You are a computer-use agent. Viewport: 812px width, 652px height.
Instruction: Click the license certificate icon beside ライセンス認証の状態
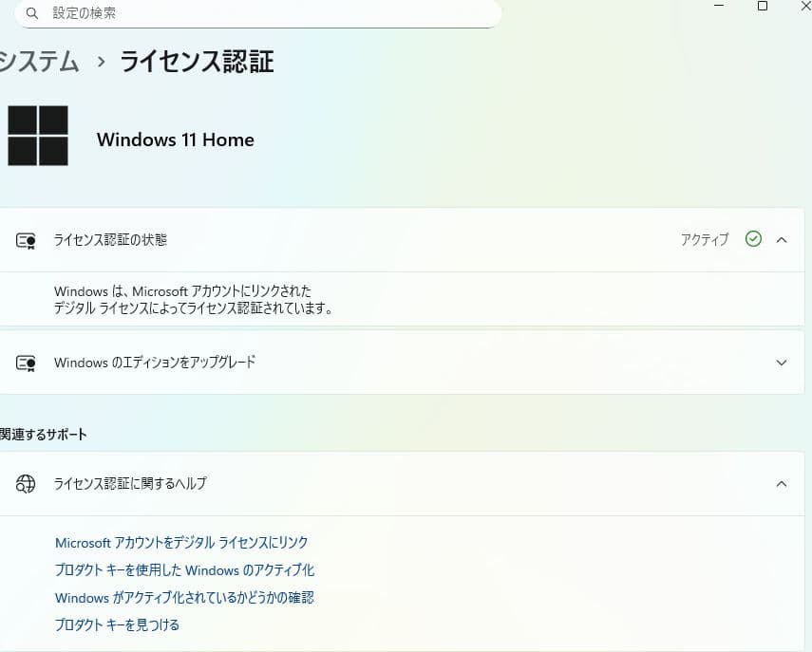click(x=26, y=239)
